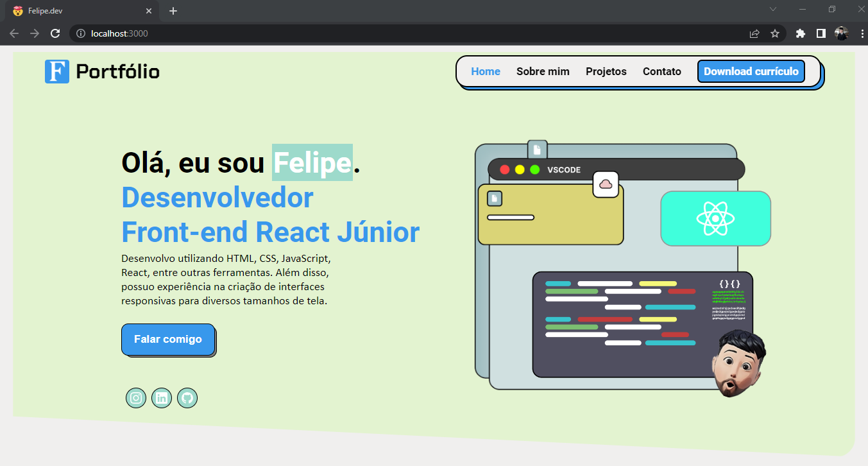Click the Share page icon
This screenshot has width=868, height=466.
click(754, 33)
